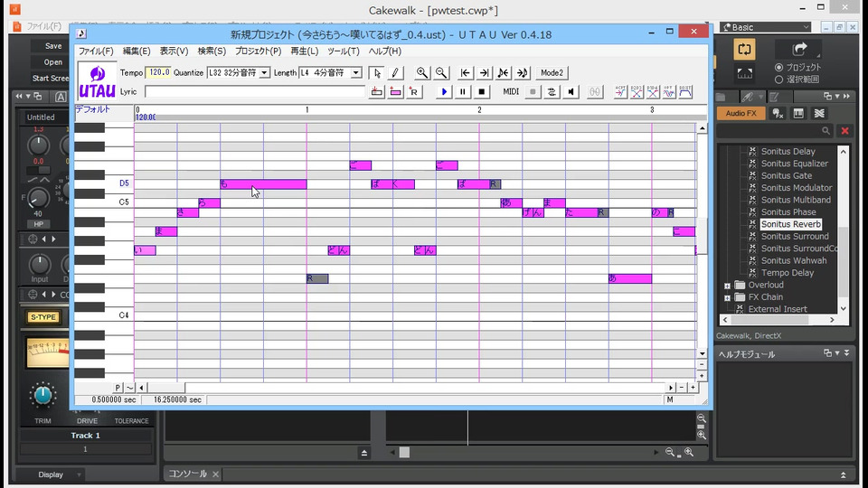Stop playback in UTAU
Screen dimensions: 868x488
pos(482,92)
